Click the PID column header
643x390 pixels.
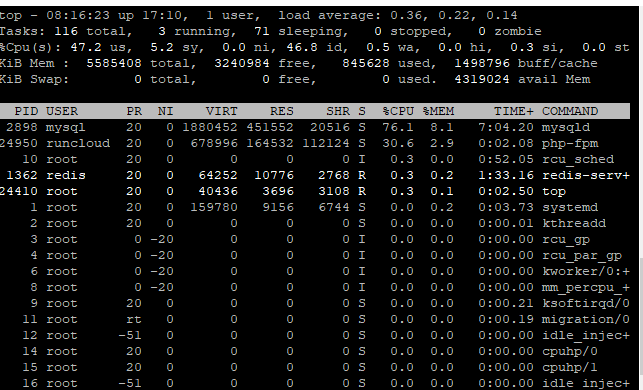click(26, 112)
